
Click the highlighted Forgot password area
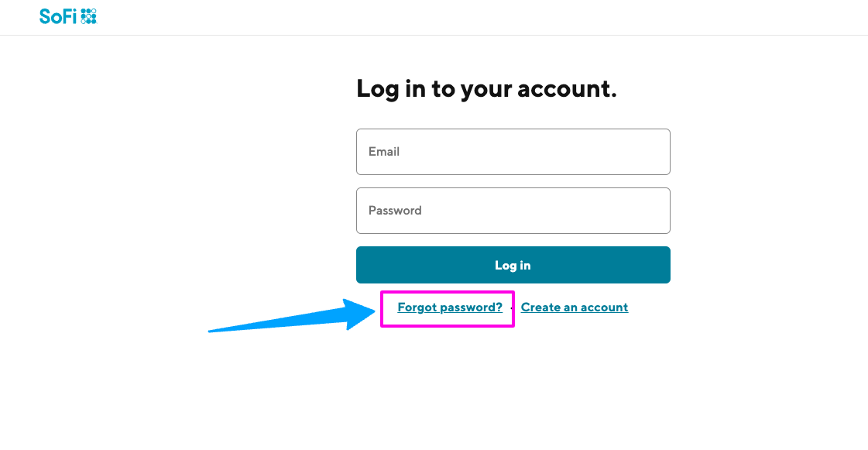(448, 307)
